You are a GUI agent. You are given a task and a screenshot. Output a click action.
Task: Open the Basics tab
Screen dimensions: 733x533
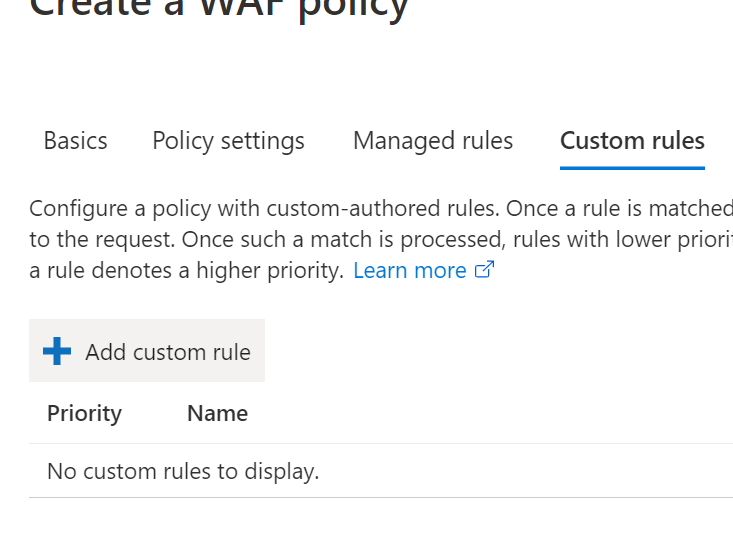(75, 141)
